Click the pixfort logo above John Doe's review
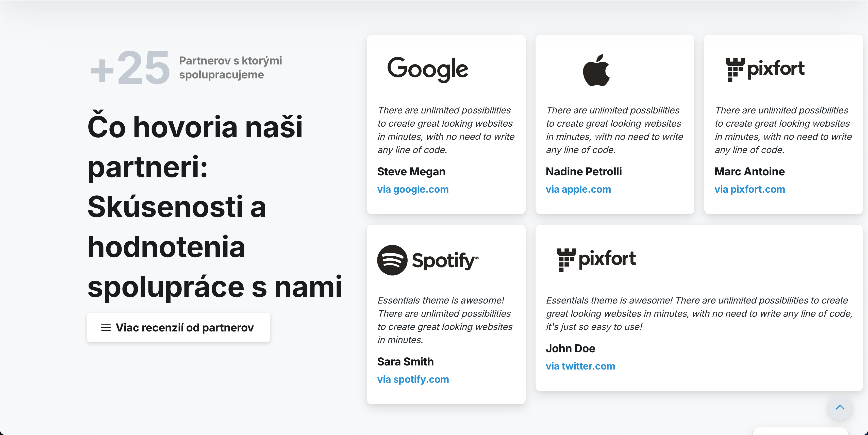Viewport: 868px width, 435px height. 596,260
